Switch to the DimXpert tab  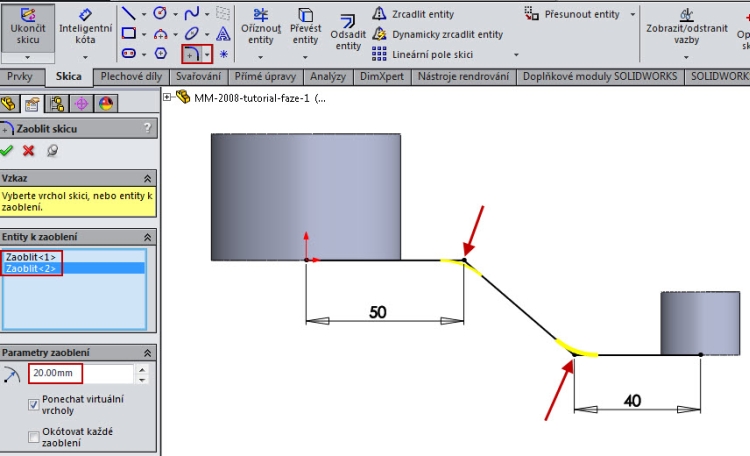pos(382,77)
